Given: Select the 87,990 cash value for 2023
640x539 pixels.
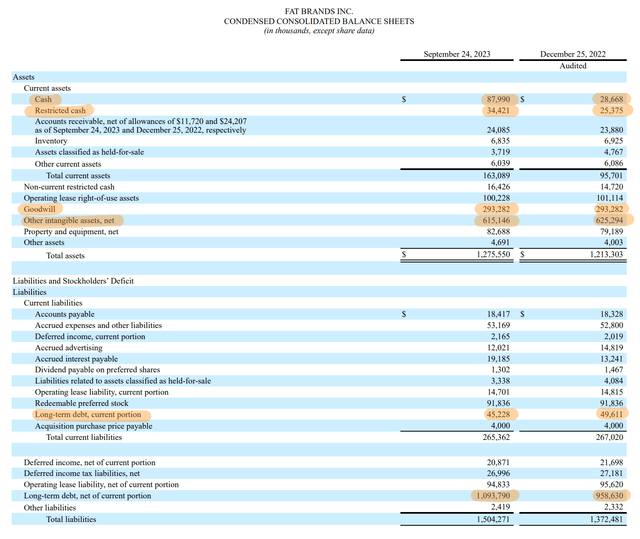Looking at the screenshot, I should click(498, 99).
